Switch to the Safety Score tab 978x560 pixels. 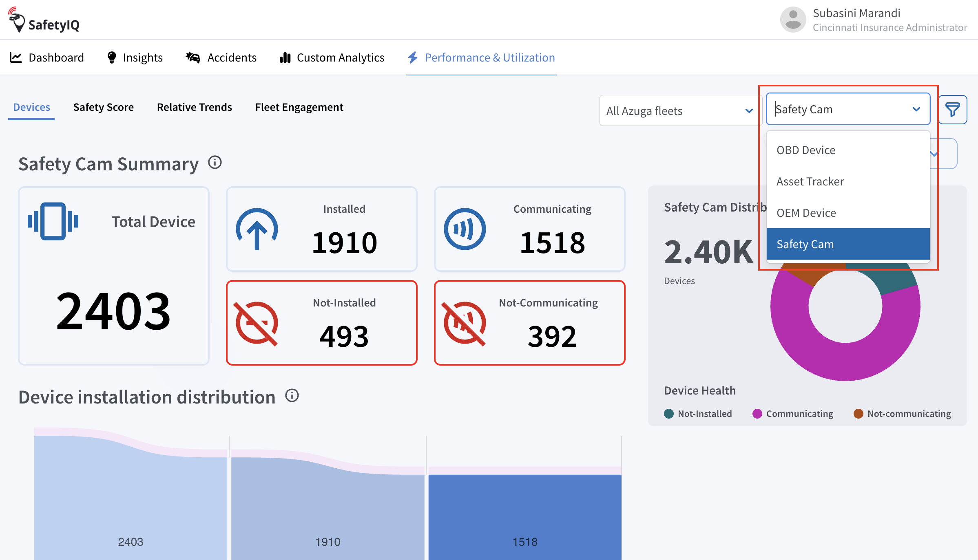click(103, 107)
